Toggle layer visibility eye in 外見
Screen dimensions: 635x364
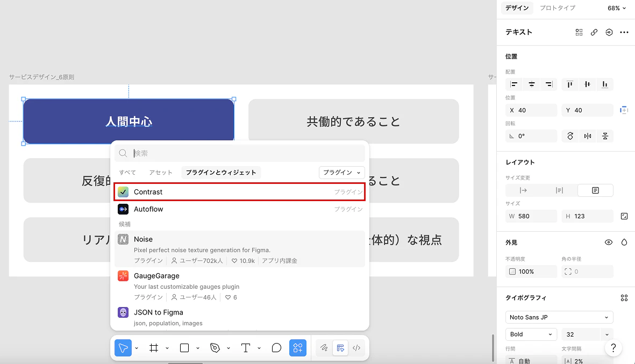pyautogui.click(x=608, y=242)
